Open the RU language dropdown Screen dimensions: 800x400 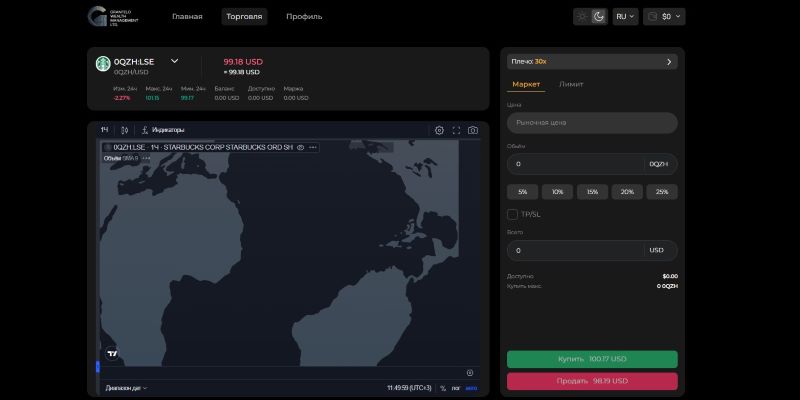[x=626, y=16]
